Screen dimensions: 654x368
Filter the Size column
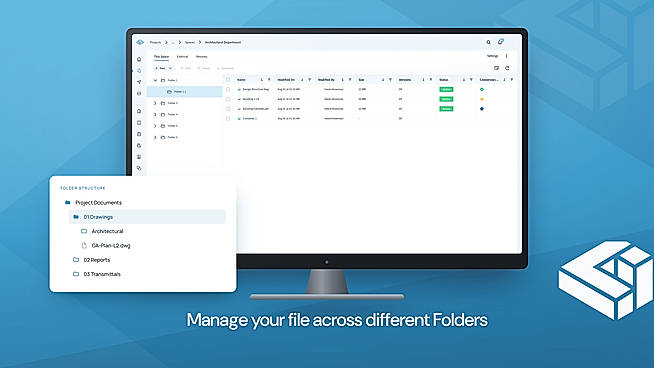point(390,80)
